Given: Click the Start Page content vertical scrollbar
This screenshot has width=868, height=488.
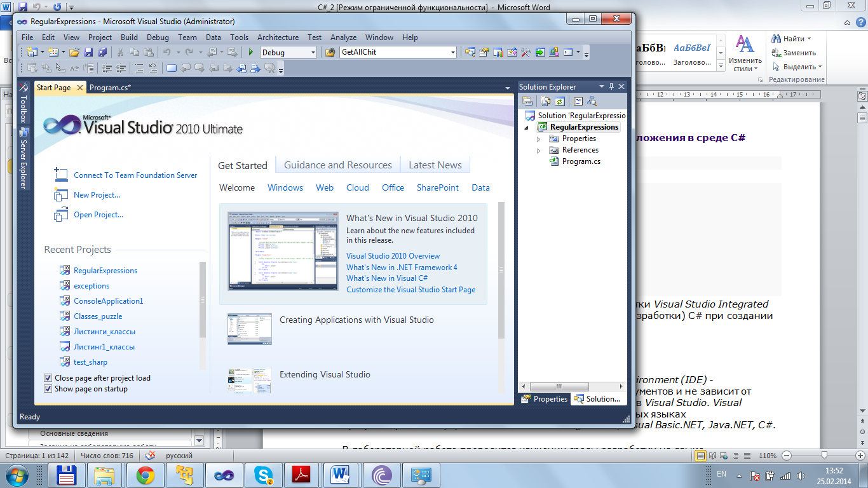Looking at the screenshot, I should pyautogui.click(x=501, y=270).
